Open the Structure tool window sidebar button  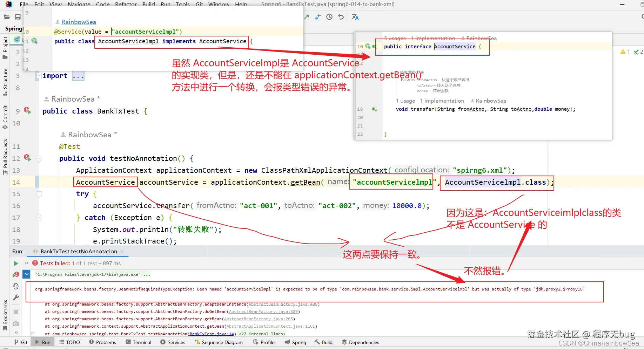[5, 82]
